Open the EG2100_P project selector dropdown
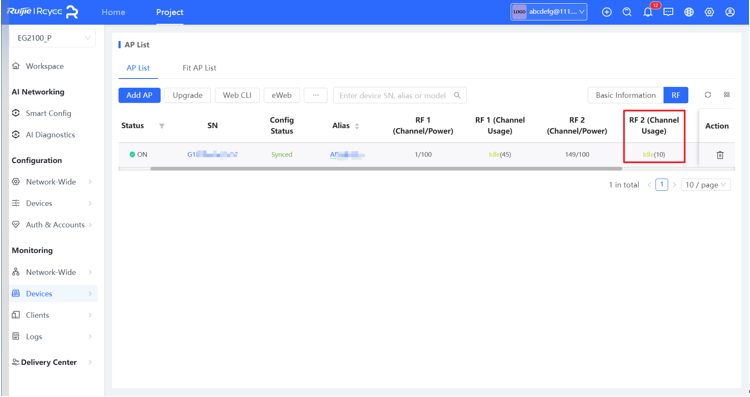Screen dimensions: 750x397 pyautogui.click(x=53, y=38)
